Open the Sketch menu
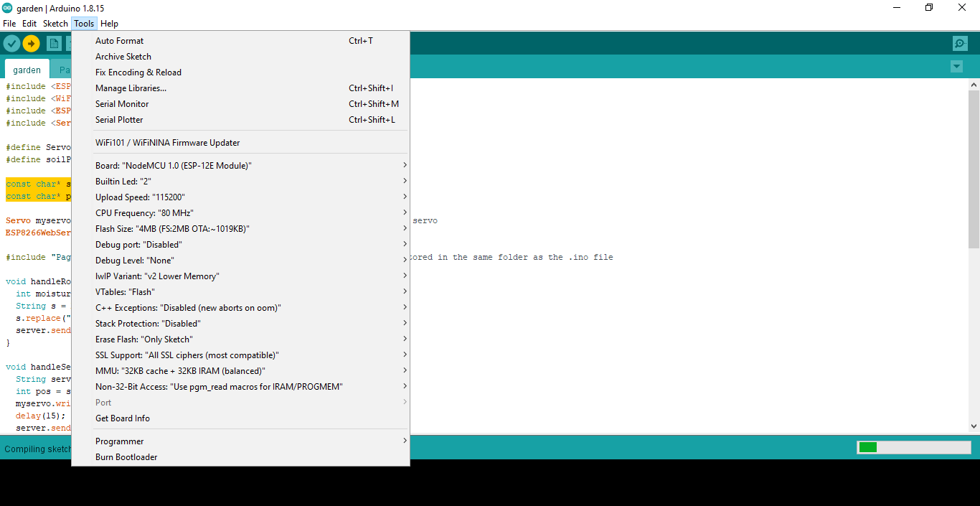Screen dimensions: 980x506 (55, 23)
